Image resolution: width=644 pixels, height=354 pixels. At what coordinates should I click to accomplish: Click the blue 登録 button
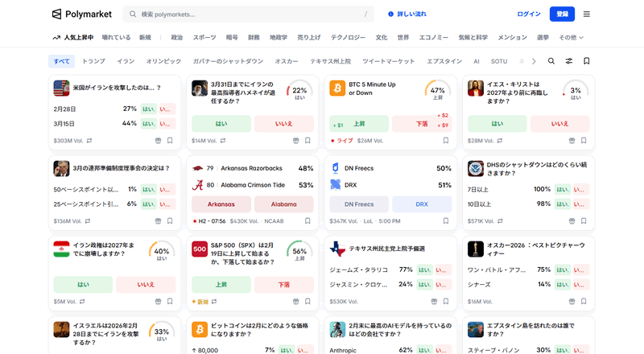coord(562,14)
